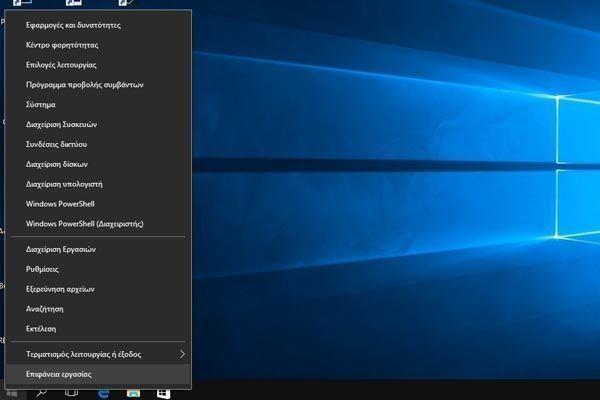The image size is (600, 400).
Task: Click 'Επιφάνεια εργασίας' at the menu bottom
Action: tap(98, 374)
